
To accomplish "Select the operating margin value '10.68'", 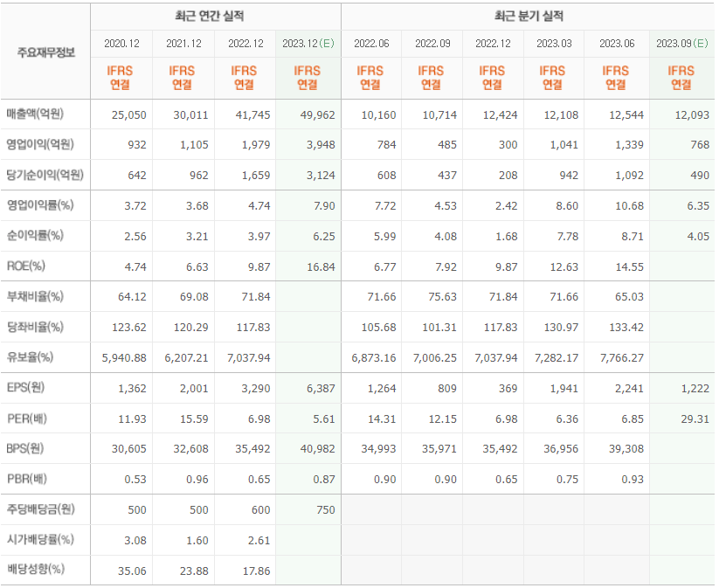I will click(x=630, y=206).
